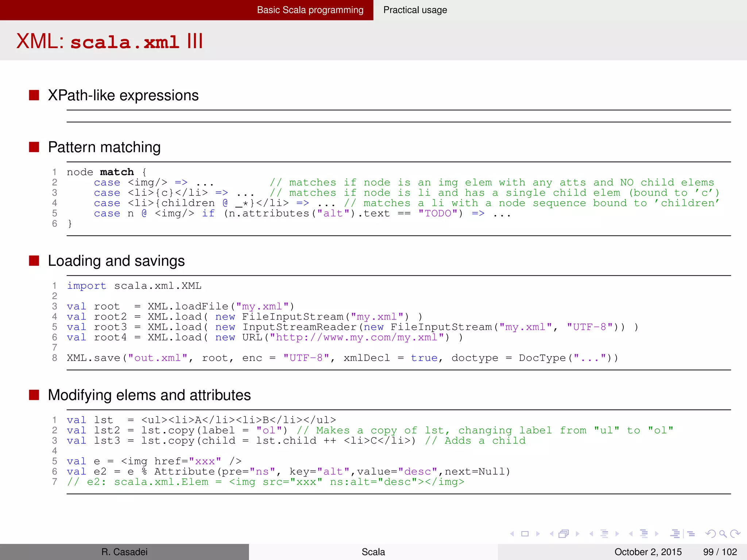Screen dimensions: 747x560
Task: Go to next slide arrow beside slide icon
Action: tap(538, 534)
